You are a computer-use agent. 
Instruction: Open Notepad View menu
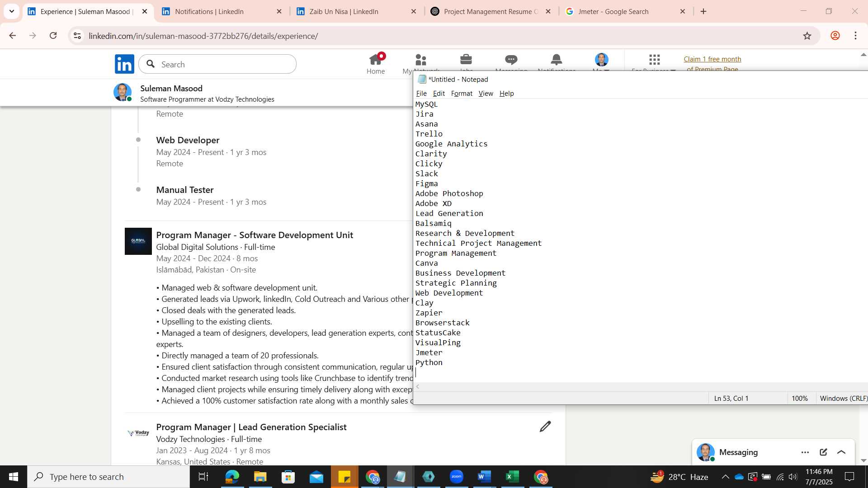[x=486, y=94]
